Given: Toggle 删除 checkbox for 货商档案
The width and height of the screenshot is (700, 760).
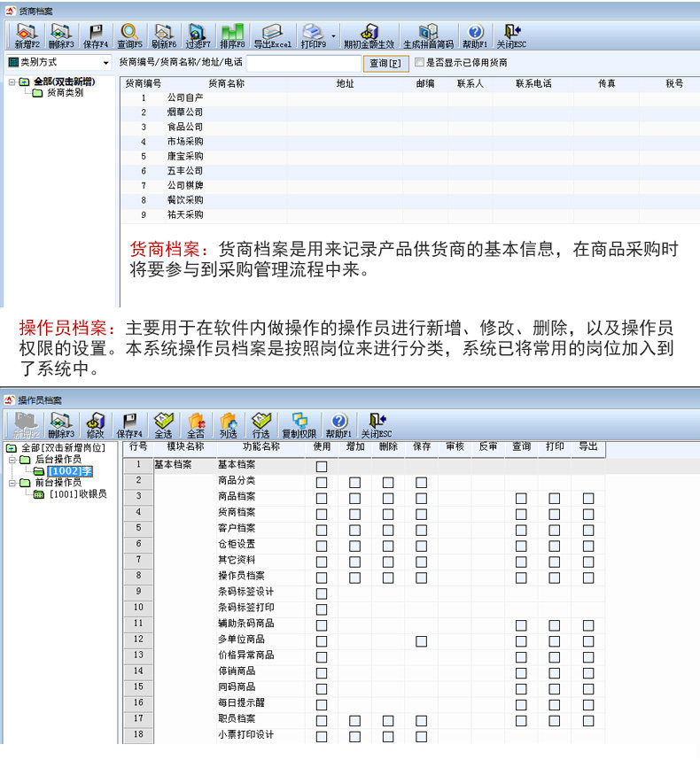Looking at the screenshot, I should pos(388,515).
